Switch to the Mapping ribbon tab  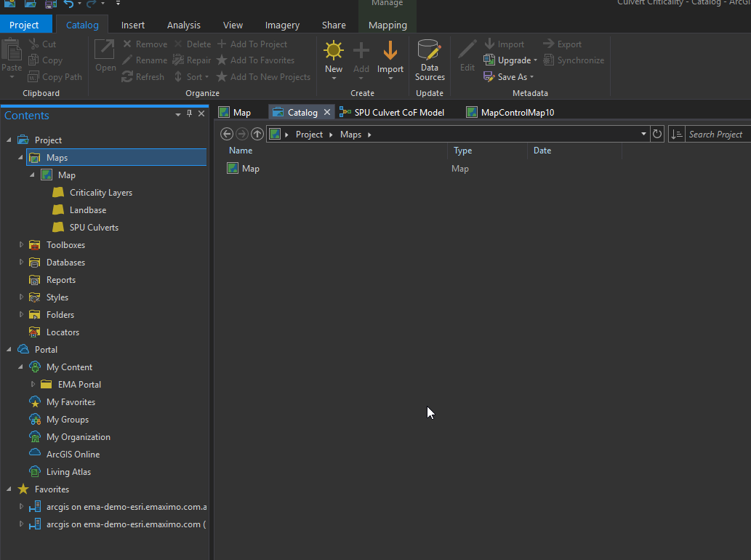(387, 25)
